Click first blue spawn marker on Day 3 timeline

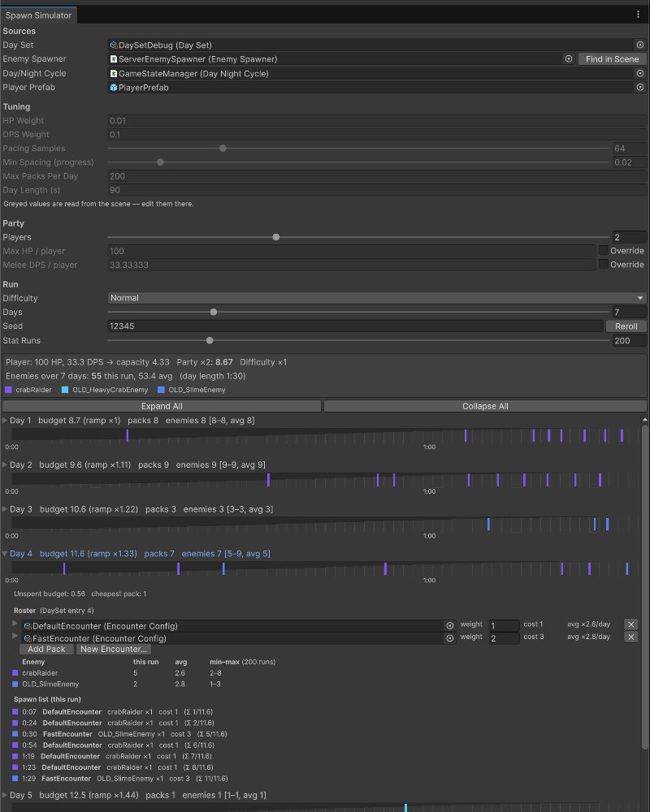488,524
